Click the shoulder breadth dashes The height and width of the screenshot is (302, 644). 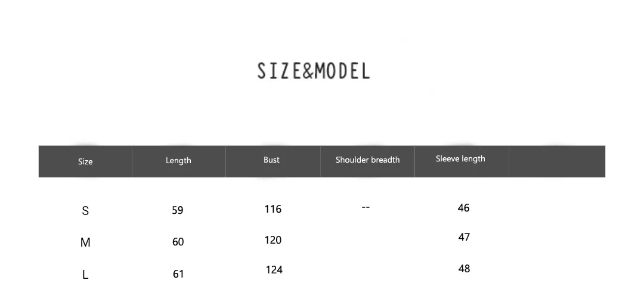tap(366, 207)
